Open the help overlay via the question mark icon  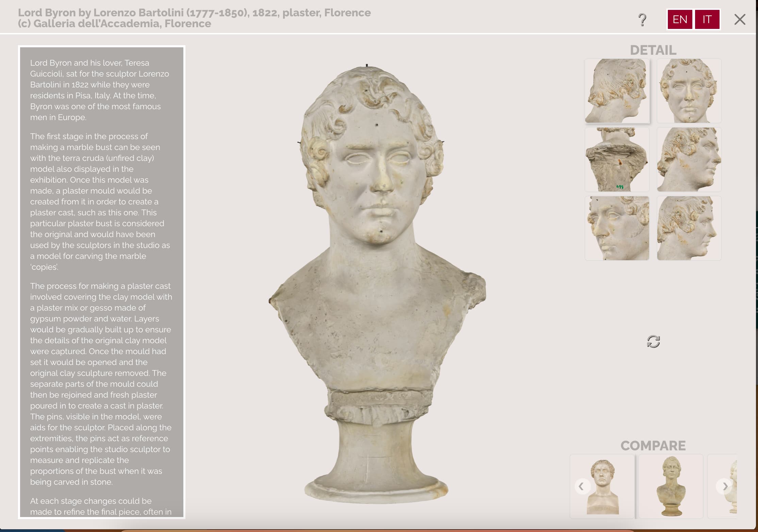tap(642, 20)
